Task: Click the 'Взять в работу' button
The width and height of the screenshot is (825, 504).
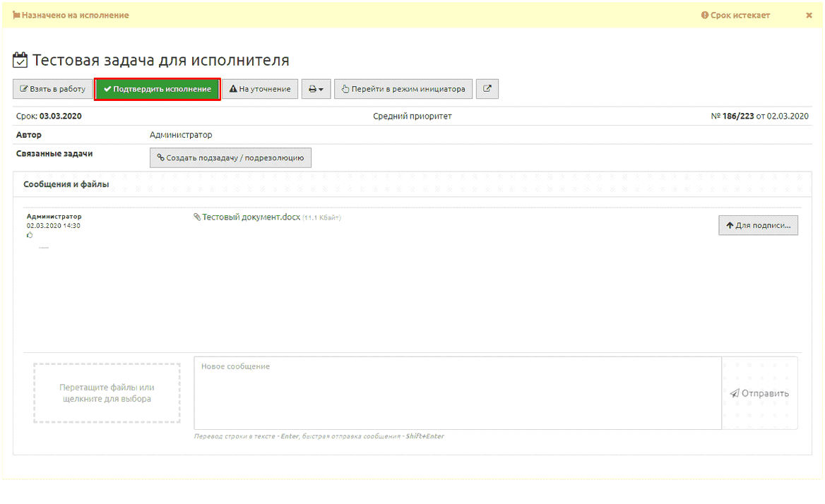Action: tap(52, 90)
